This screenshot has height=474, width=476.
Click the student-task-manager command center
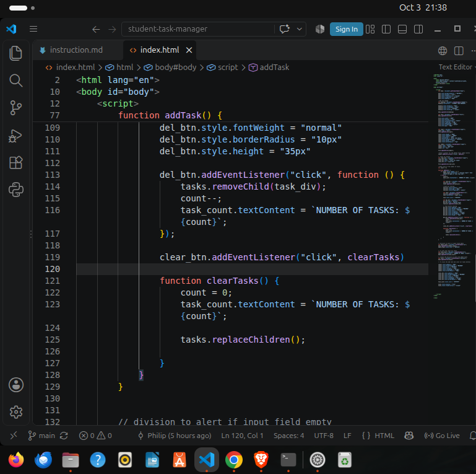click(197, 29)
